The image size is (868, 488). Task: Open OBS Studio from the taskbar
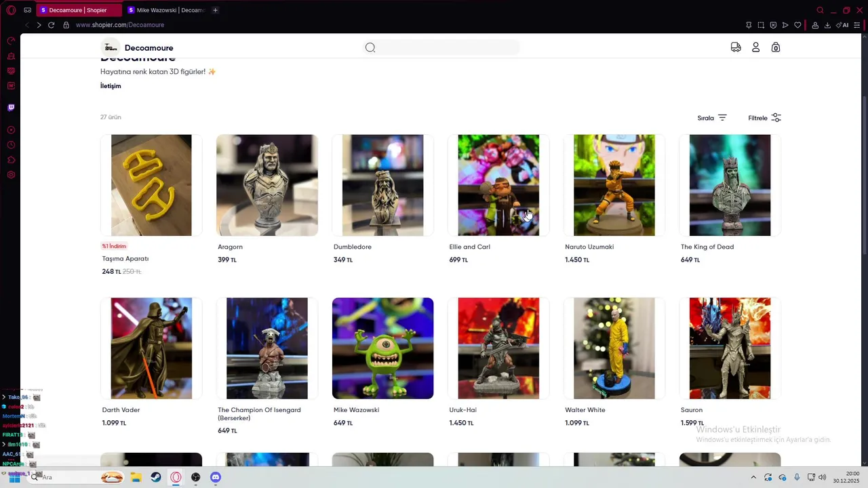tap(196, 477)
